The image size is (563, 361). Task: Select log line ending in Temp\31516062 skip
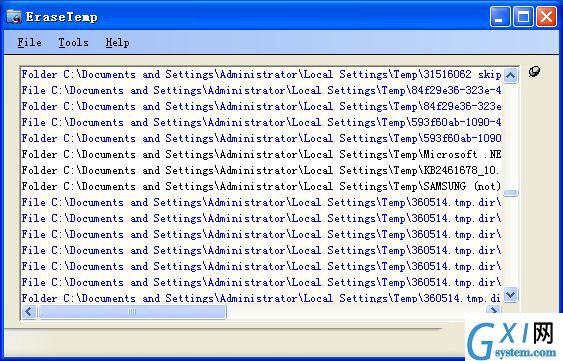[x=261, y=74]
